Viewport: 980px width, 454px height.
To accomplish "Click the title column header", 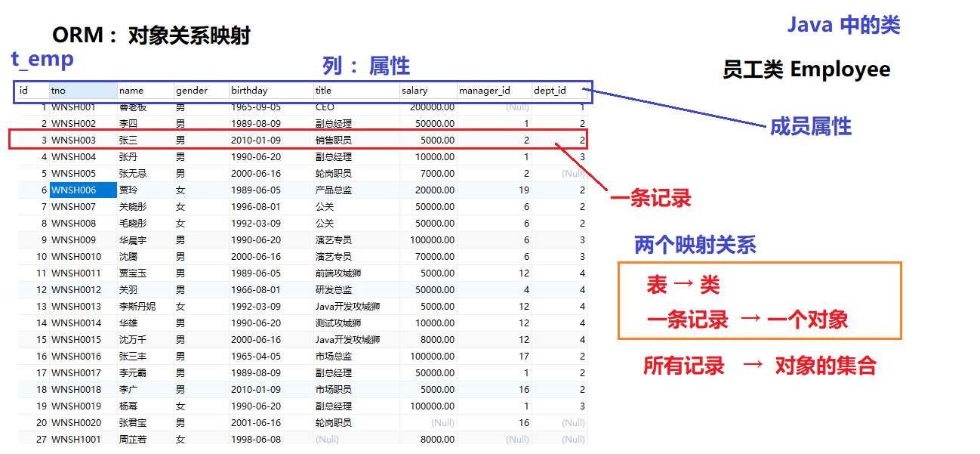I will [x=356, y=91].
